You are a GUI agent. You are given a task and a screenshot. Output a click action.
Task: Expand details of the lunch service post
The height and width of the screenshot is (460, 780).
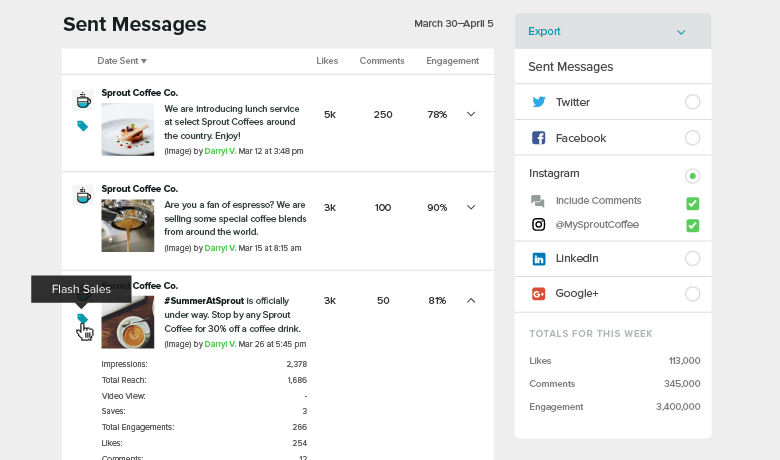[471, 114]
